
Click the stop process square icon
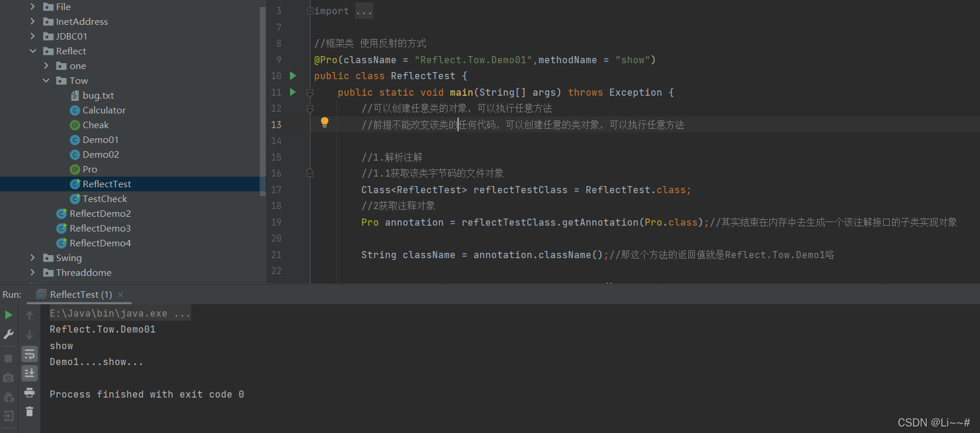coord(8,359)
